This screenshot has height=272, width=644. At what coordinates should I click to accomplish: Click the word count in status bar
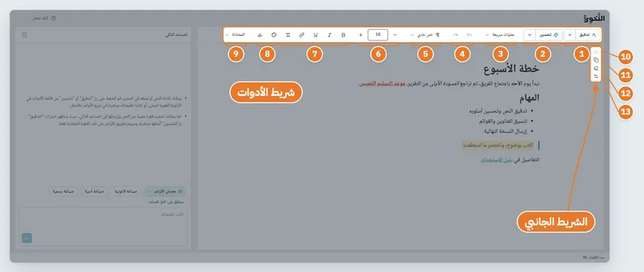click(593, 257)
